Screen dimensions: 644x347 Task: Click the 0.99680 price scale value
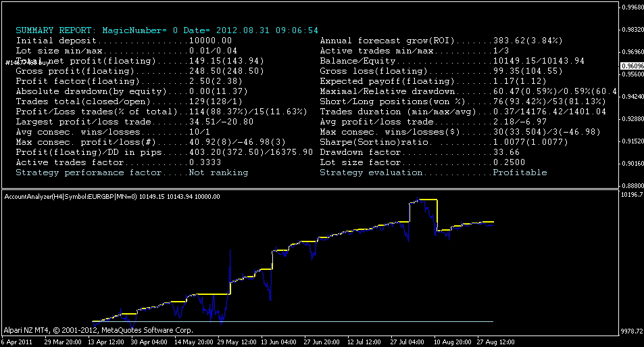pos(633,7)
